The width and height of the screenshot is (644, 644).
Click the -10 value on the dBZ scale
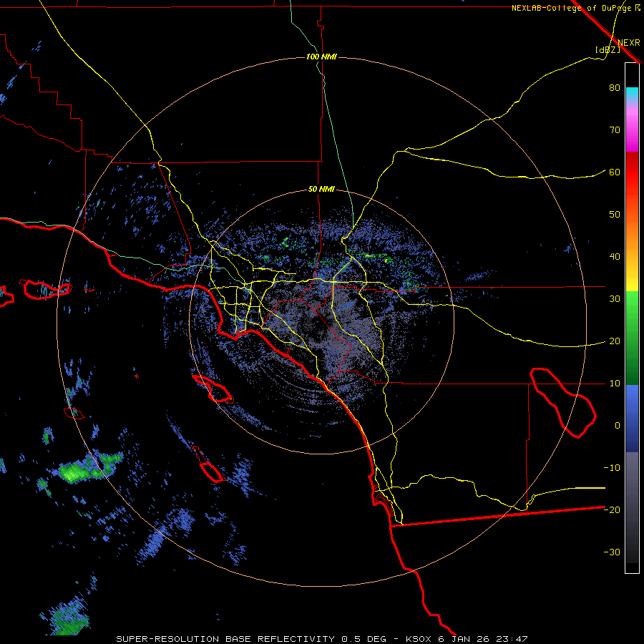point(612,468)
